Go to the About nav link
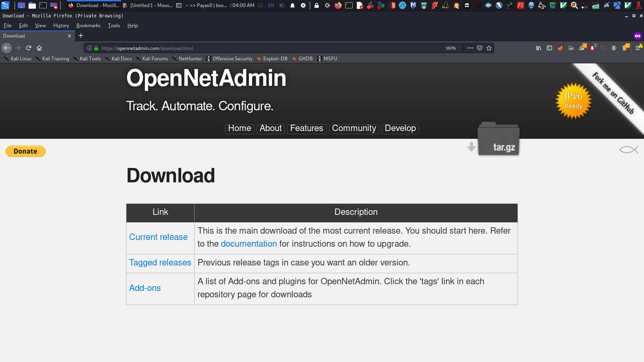This screenshot has height=362, width=644. click(271, 128)
